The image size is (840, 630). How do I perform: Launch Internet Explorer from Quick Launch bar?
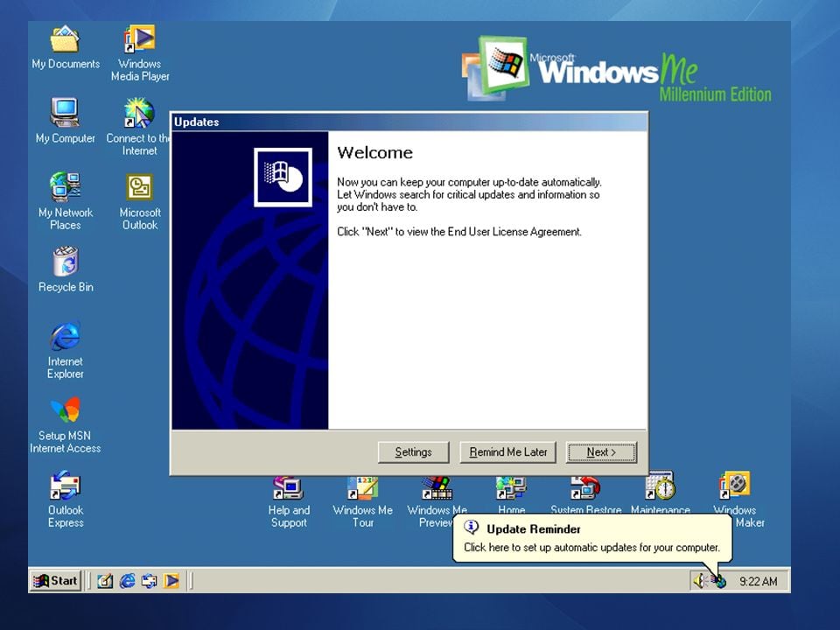(x=127, y=581)
